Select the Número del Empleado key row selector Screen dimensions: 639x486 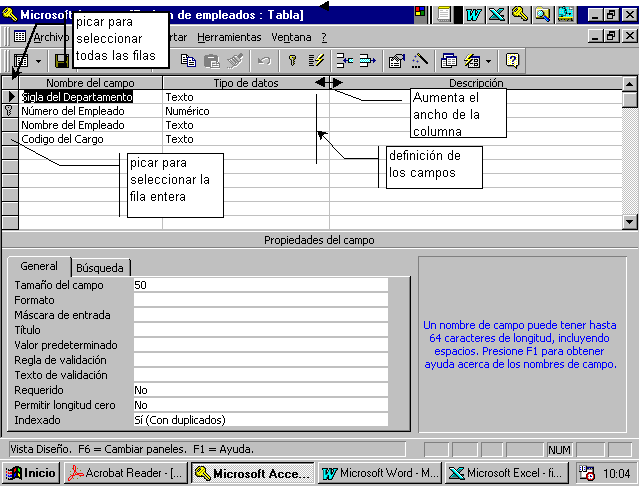click(x=10, y=111)
